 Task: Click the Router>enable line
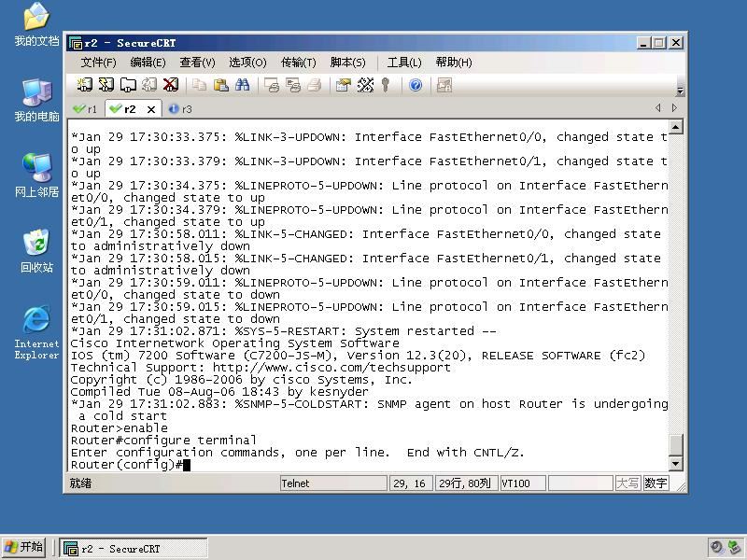[120, 428]
